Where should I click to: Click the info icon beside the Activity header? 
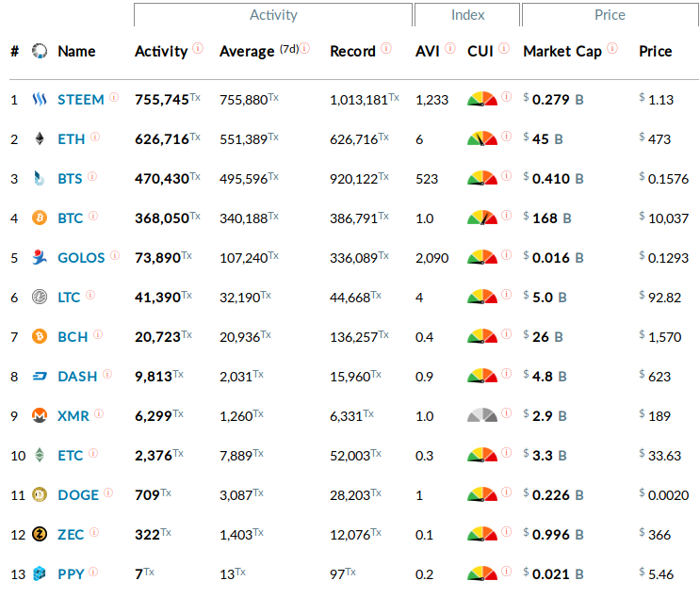198,48
